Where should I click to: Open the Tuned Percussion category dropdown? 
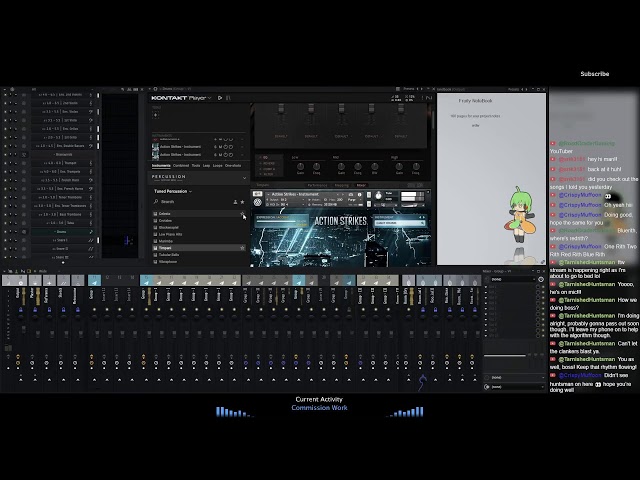[x=173, y=191]
